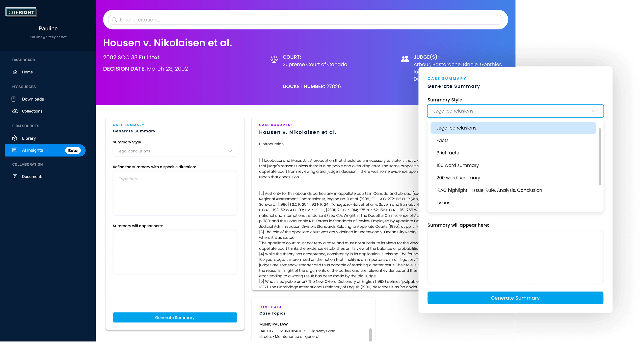This screenshot has height=345, width=644.
Task: Click the magnifying glass in the citation bar
Action: pyautogui.click(x=114, y=20)
